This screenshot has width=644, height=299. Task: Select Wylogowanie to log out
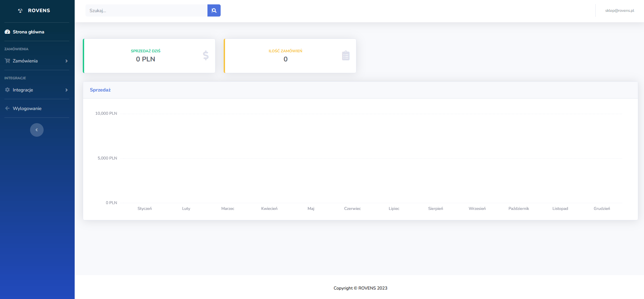27,108
